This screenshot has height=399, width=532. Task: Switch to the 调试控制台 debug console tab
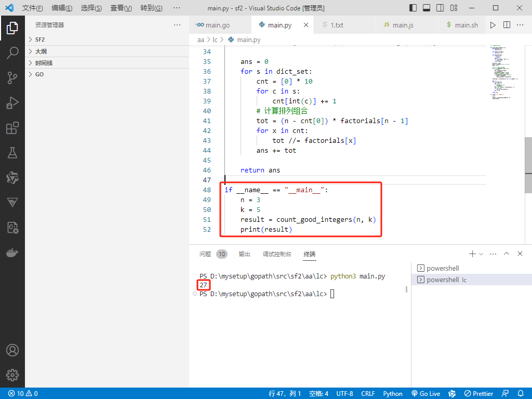(x=277, y=254)
